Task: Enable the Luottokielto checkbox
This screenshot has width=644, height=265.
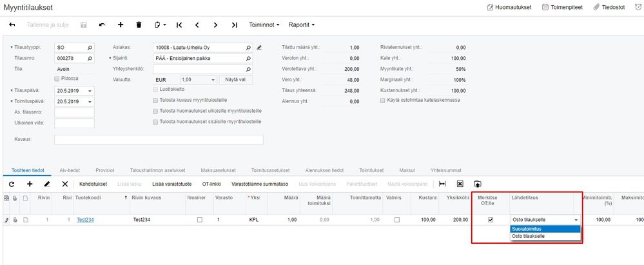Action: coord(155,90)
